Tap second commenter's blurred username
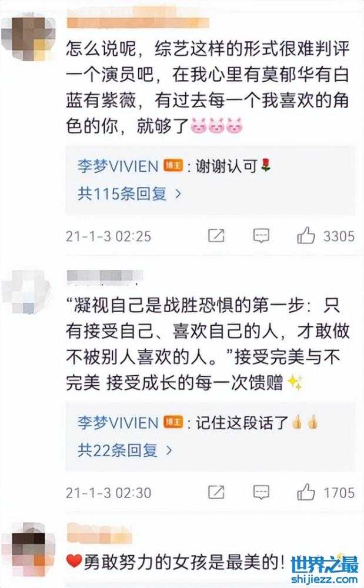Image resolution: width=364 pixels, height=588 pixels. click(x=105, y=276)
